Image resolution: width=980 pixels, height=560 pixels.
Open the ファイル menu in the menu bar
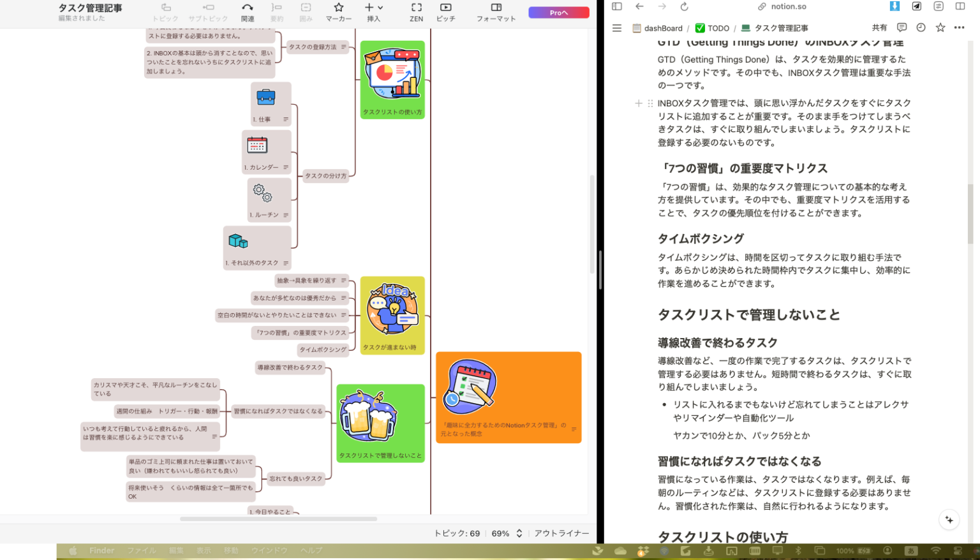point(141,550)
